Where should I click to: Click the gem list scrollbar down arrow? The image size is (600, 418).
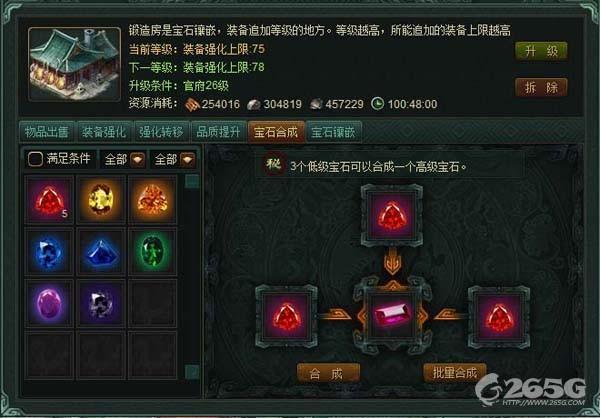coord(192,372)
